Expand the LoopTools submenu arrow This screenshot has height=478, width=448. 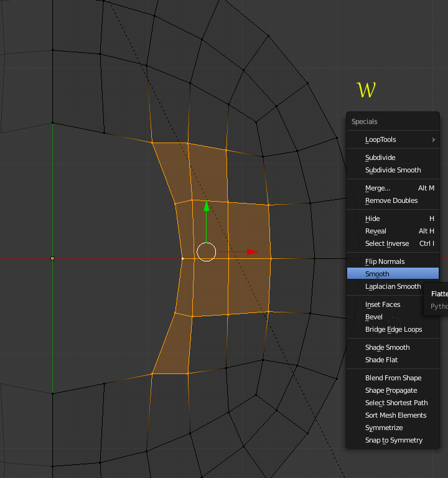click(x=433, y=139)
